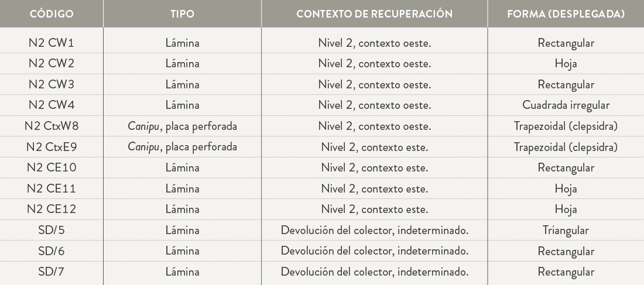Select the N2 CE10 code cell

coord(52,167)
